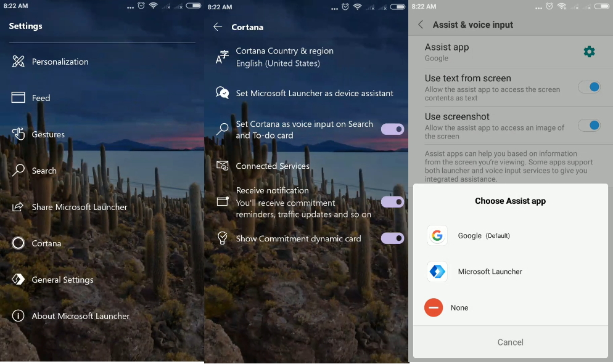Image resolution: width=613 pixels, height=364 pixels.
Task: Tap the Microsoft Launcher app icon
Action: [437, 272]
